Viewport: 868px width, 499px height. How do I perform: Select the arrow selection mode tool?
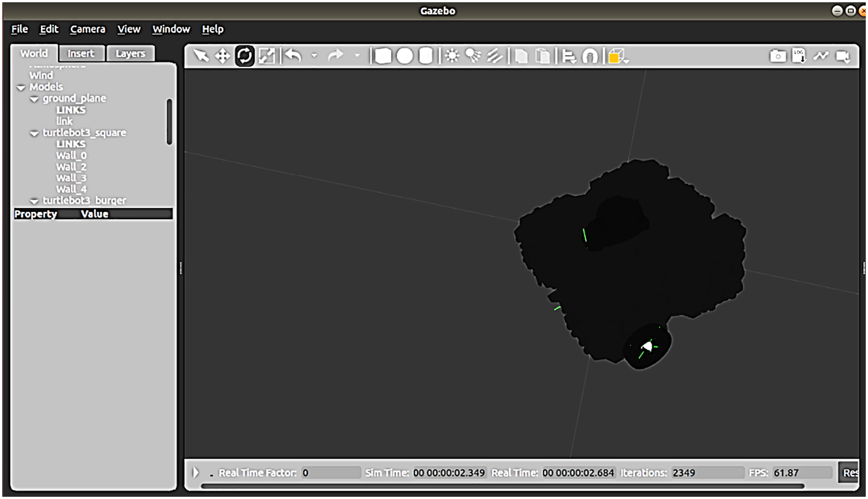(x=201, y=56)
